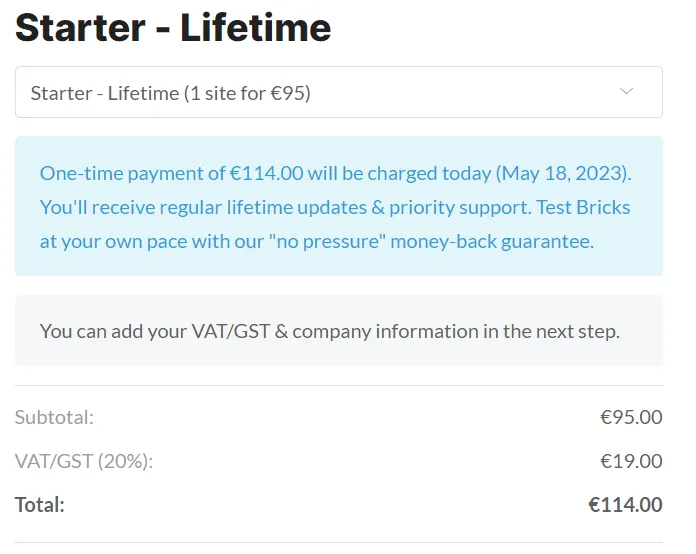Select the bold €114.00 total amount
The width and height of the screenshot is (696, 554).
pos(625,505)
